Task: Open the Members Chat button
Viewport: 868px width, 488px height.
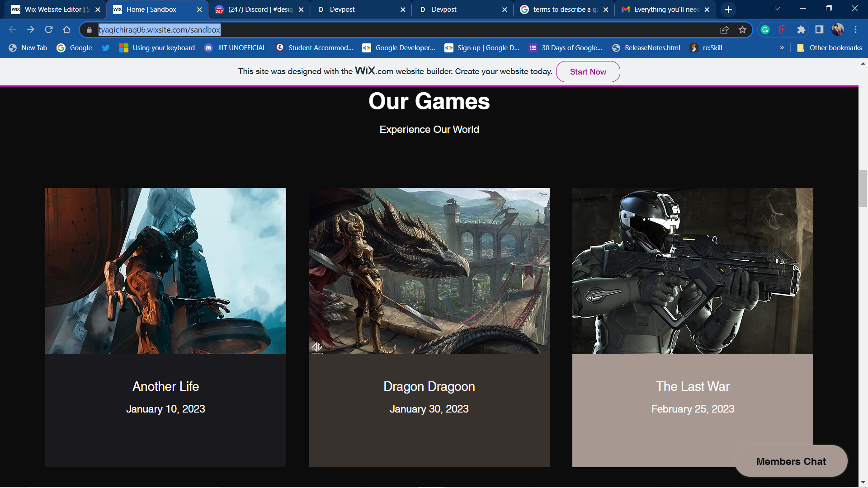Action: 791,461
